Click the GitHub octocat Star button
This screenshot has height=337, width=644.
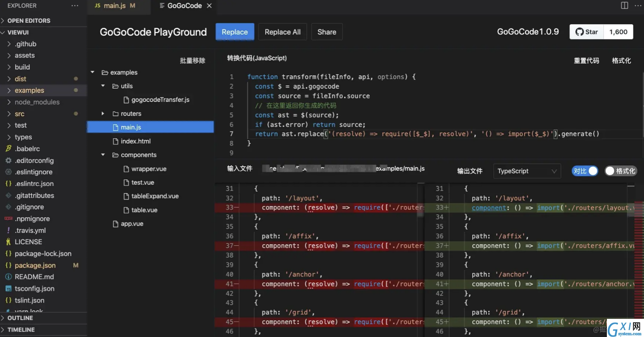(587, 32)
